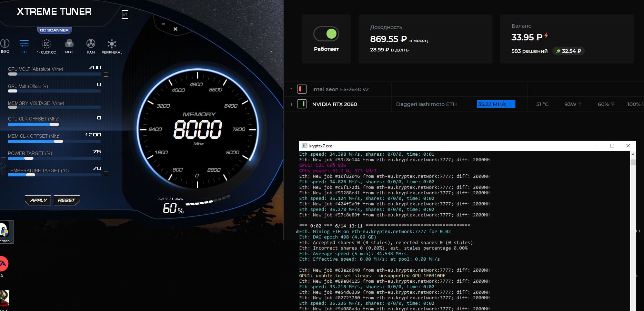Select the NVIDIA RTX 2060 row
This screenshot has width=644, height=311.
(464, 104)
